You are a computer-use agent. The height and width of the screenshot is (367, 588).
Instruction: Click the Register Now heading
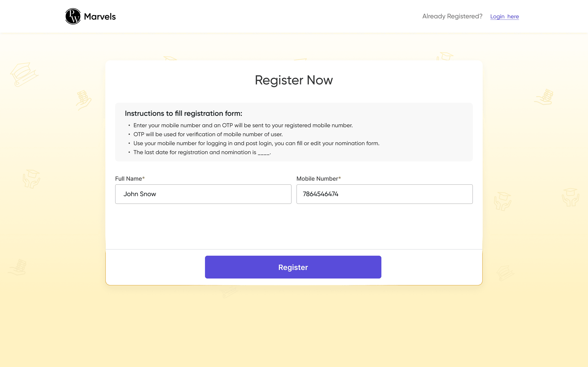coord(294,80)
